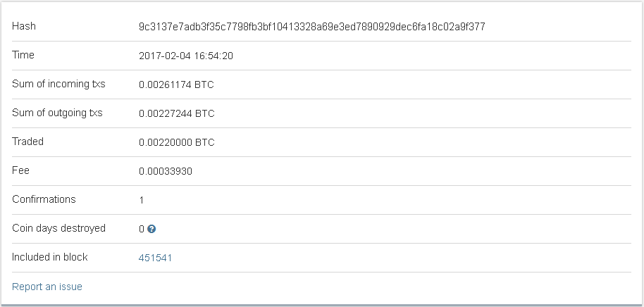Click the Sum of outgoing txs label
644x307 pixels.
(57, 113)
